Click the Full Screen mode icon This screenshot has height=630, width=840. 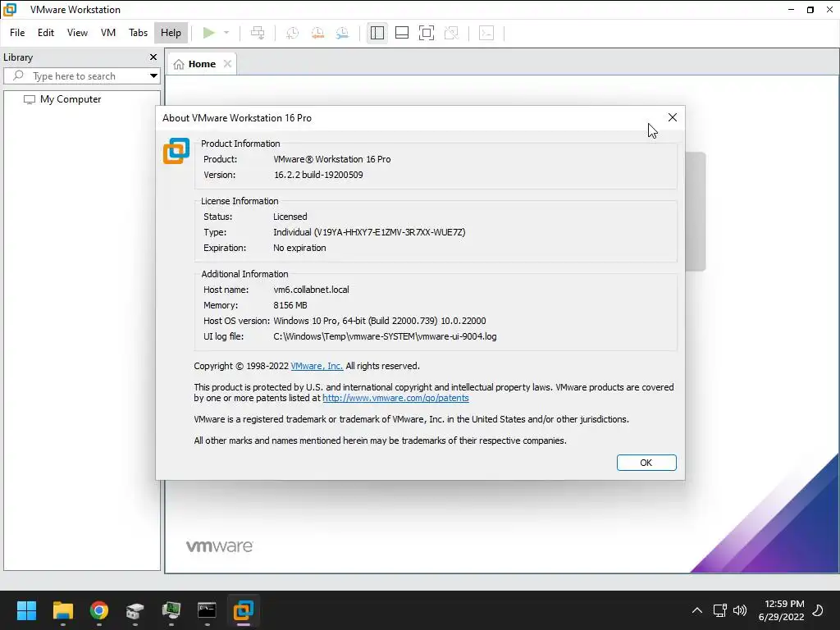(427, 33)
